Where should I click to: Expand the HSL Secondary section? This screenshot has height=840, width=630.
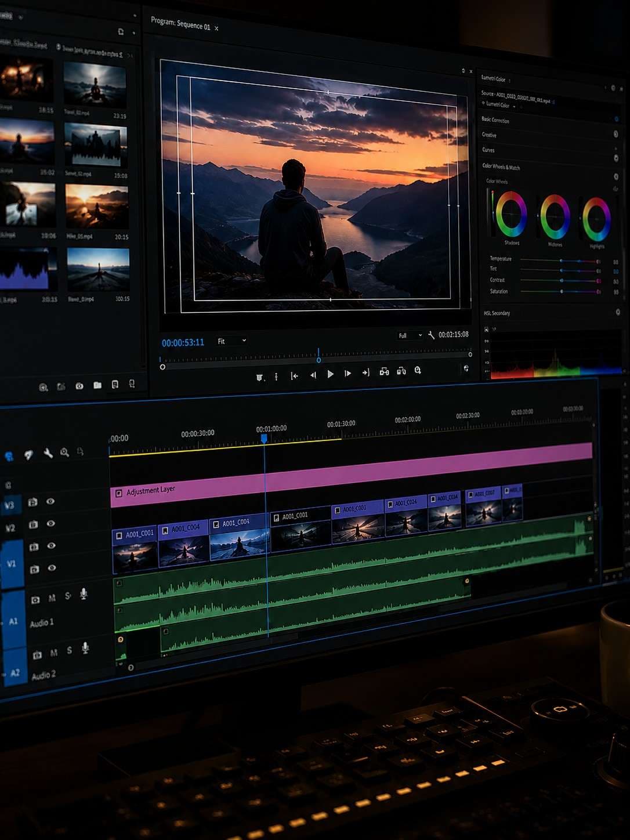[x=497, y=313]
